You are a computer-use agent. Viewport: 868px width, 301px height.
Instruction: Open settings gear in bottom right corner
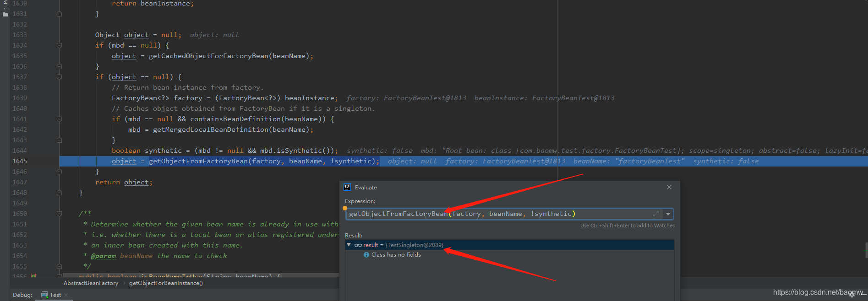(x=852, y=295)
